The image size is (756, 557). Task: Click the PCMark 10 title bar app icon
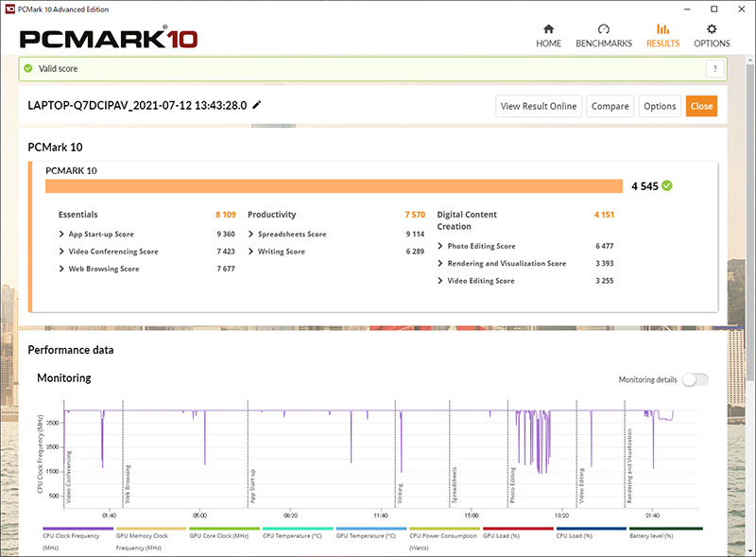(9, 9)
